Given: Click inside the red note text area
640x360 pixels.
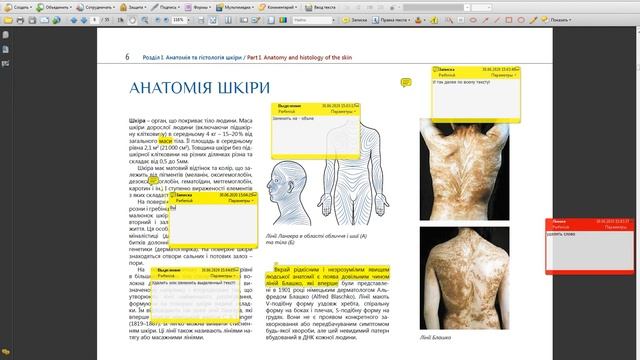Looking at the screenshot, I should coord(590,250).
